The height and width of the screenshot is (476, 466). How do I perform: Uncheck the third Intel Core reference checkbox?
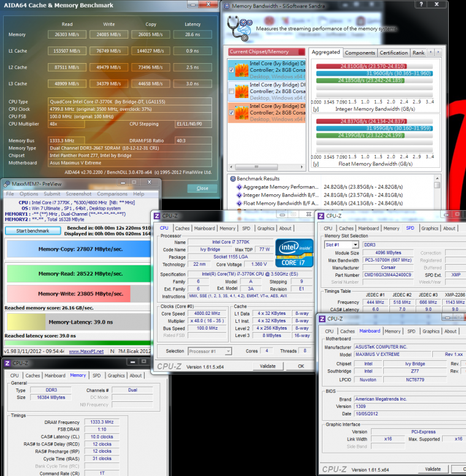[231, 113]
